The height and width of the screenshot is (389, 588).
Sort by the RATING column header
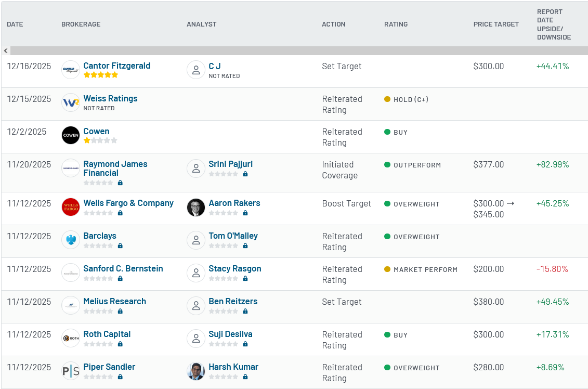click(396, 24)
